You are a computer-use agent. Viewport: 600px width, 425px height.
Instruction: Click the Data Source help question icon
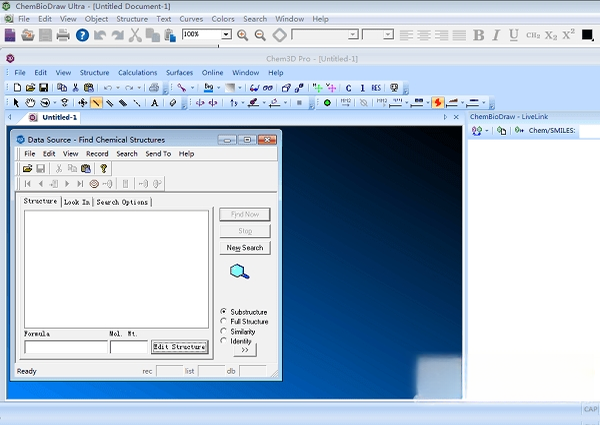pyautogui.click(x=103, y=168)
